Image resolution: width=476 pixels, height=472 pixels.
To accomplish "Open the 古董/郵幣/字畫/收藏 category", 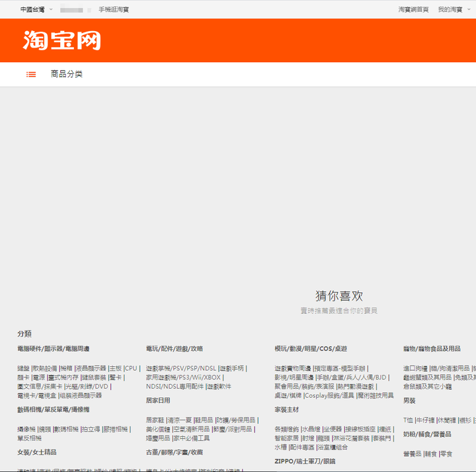I will coord(175,452).
